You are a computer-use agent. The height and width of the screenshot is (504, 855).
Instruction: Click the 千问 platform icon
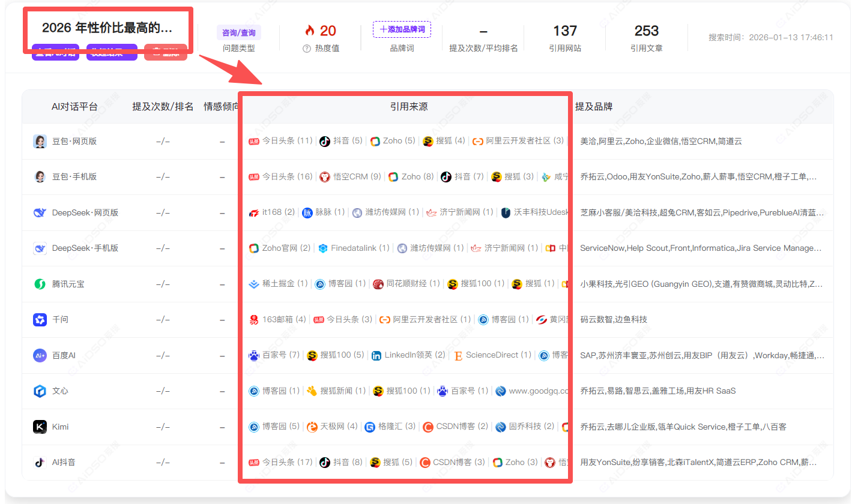tap(40, 320)
